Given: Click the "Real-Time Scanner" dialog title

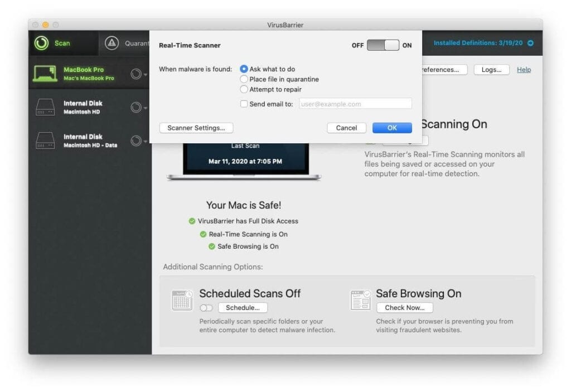Looking at the screenshot, I should [190, 46].
